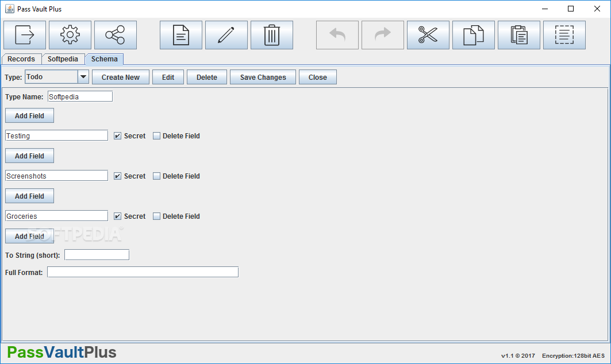Image resolution: width=611 pixels, height=364 pixels.
Task: Click the To String (short) input
Action: coord(97,255)
